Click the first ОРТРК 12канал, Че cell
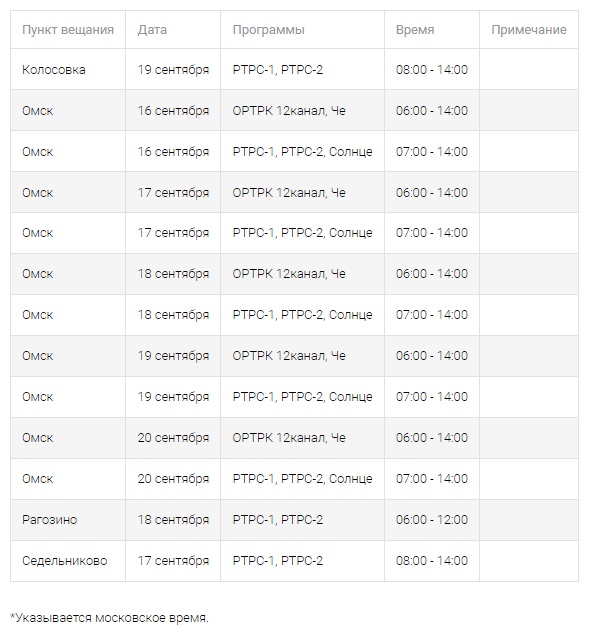Image resolution: width=592 pixels, height=626 pixels. click(302, 111)
